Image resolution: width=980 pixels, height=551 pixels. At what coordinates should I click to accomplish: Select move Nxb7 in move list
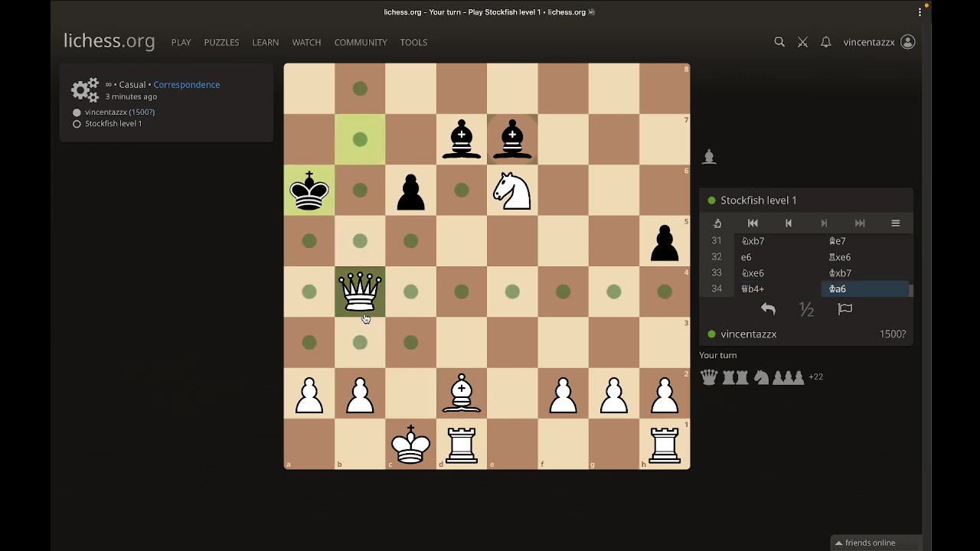[777, 241]
